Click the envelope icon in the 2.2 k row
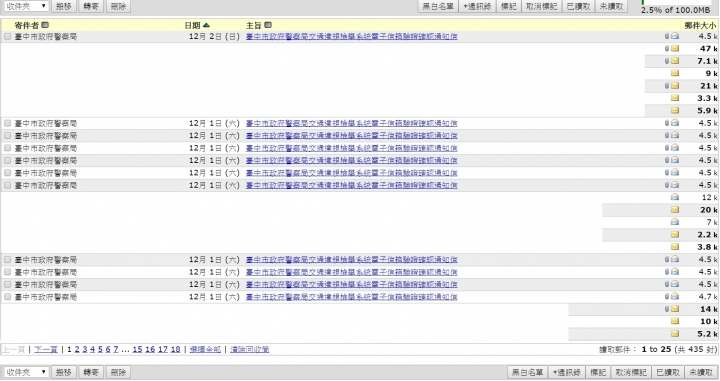 [x=675, y=234]
